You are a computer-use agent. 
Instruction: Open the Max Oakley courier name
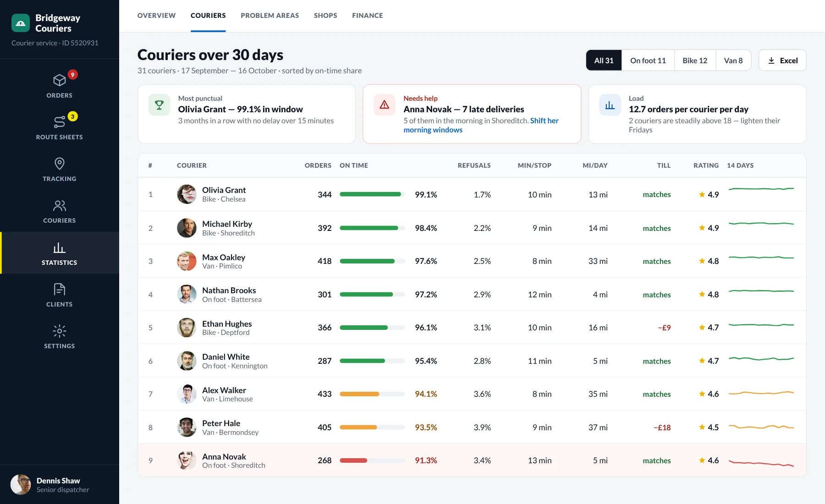click(x=224, y=257)
